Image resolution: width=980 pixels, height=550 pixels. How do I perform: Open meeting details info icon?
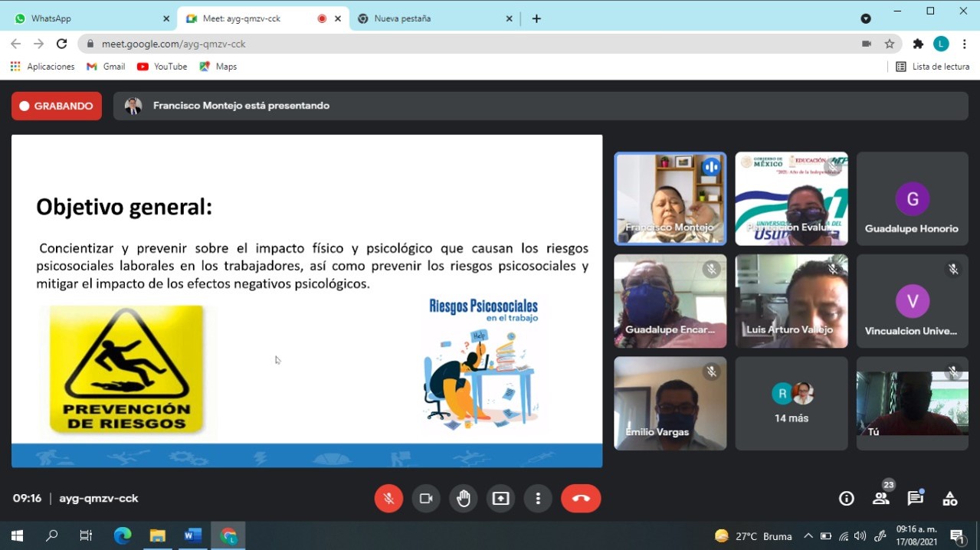pyautogui.click(x=846, y=499)
